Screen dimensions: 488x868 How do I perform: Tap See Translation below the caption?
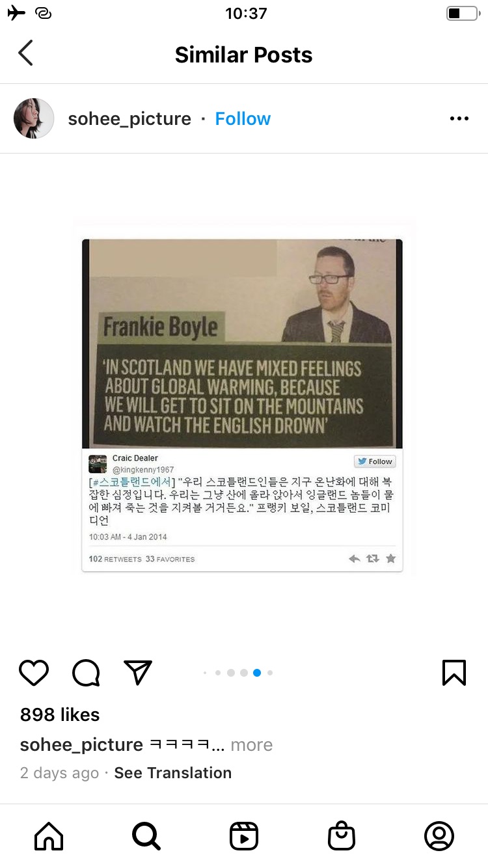(x=173, y=773)
